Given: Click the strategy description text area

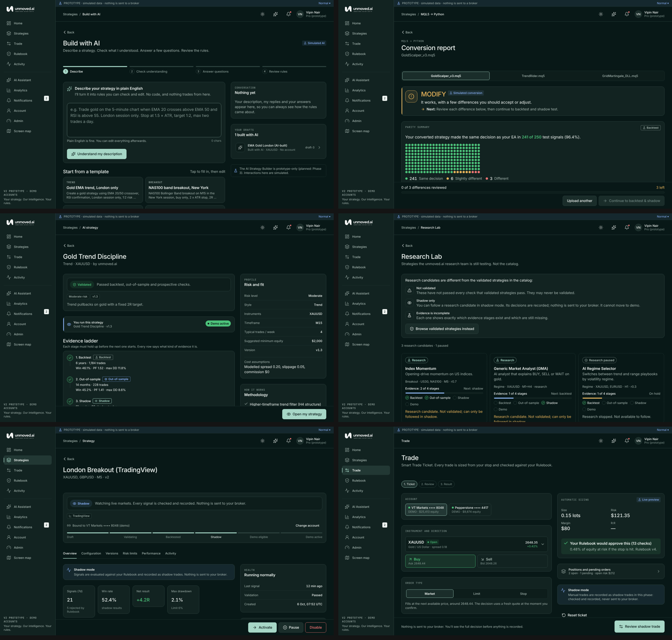Looking at the screenshot, I should [x=144, y=120].
